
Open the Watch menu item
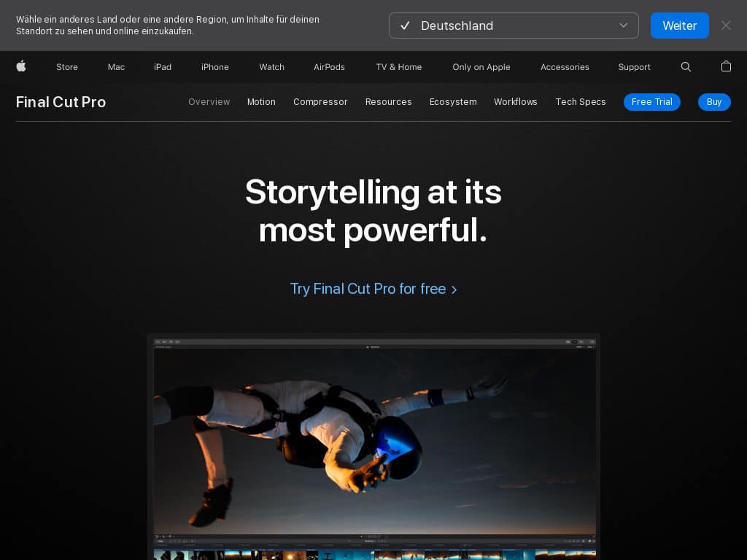[x=271, y=67]
